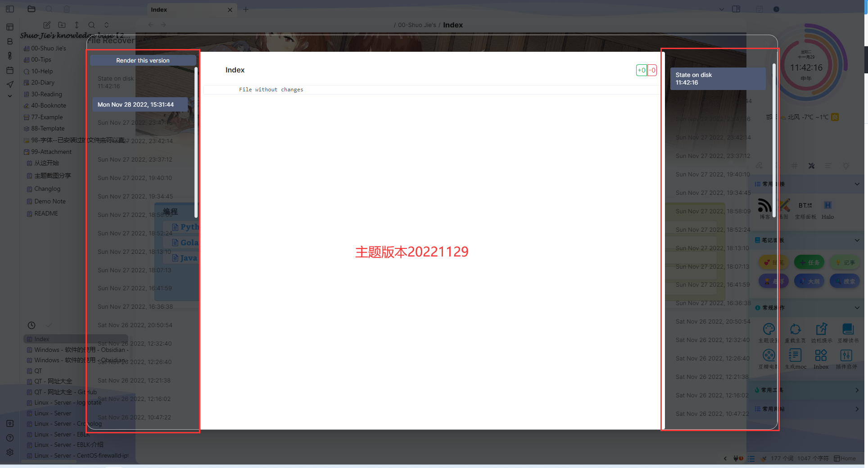
Task: Open search with the magnifying glass icon
Action: coord(92,25)
